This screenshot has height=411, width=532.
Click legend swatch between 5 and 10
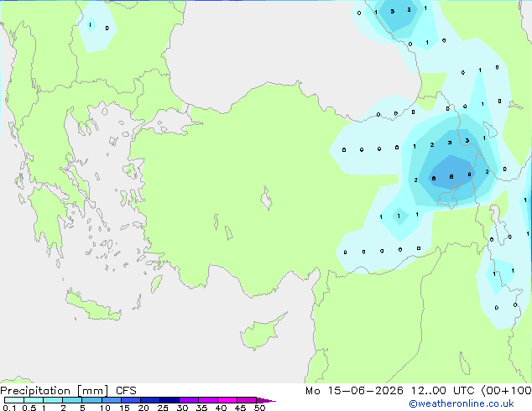(91, 400)
